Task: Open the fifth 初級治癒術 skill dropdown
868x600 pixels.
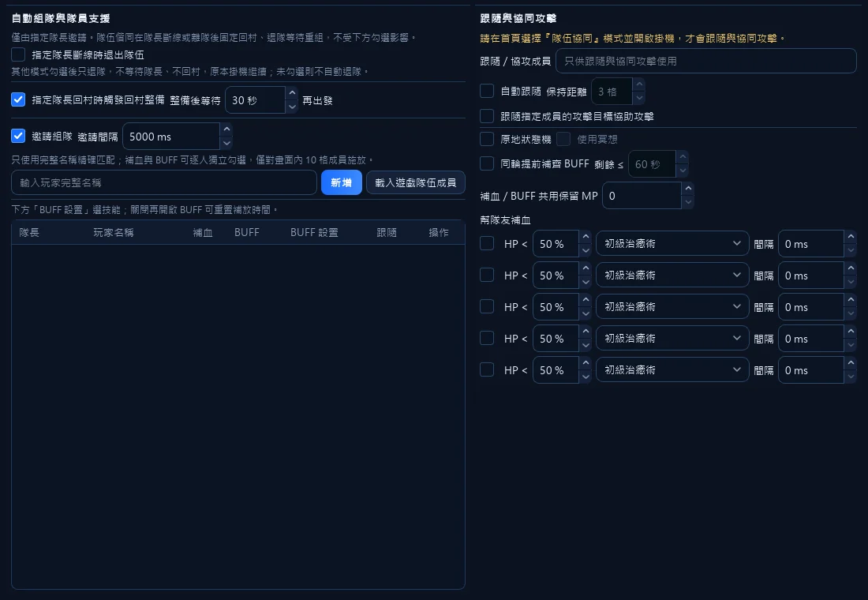Action: pos(672,369)
